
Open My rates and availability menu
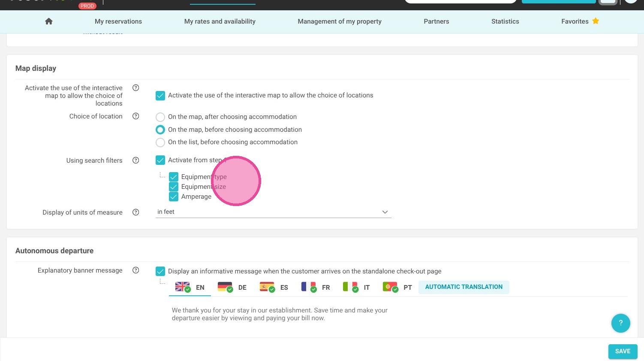220,21
